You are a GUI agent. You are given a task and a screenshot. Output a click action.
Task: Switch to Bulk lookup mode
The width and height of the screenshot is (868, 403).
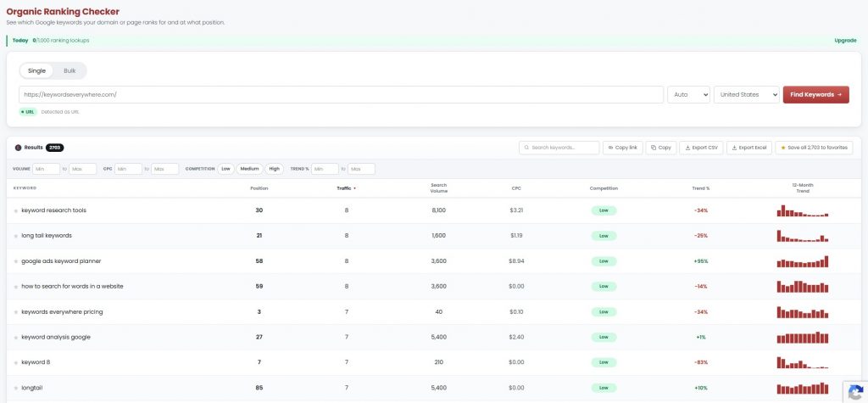tap(70, 71)
